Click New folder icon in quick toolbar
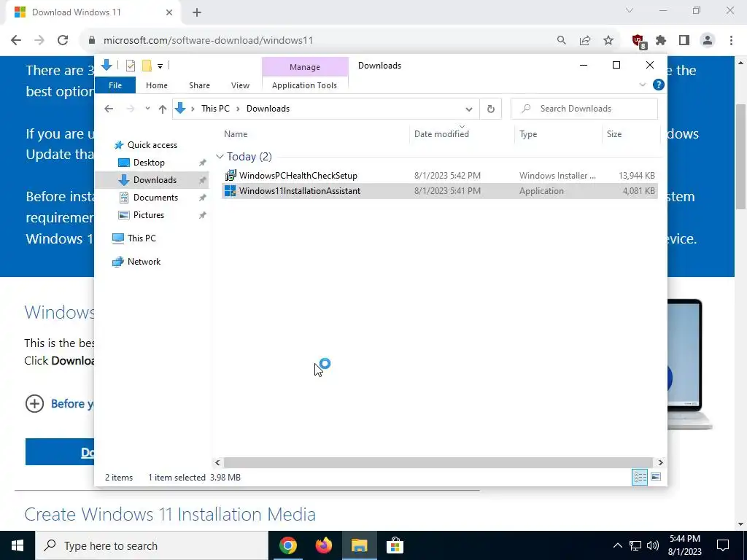 click(x=147, y=66)
